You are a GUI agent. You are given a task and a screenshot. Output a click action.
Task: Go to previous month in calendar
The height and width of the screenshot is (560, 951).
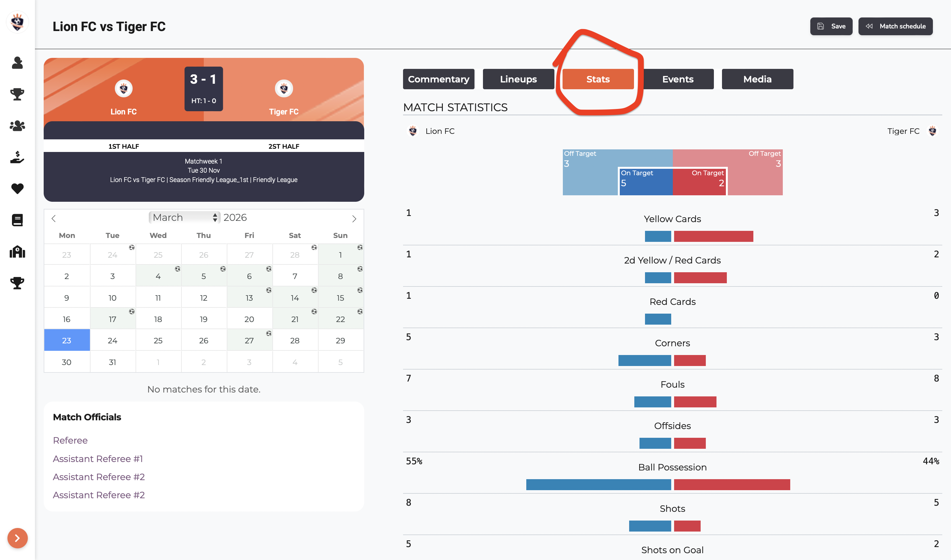tap(54, 219)
